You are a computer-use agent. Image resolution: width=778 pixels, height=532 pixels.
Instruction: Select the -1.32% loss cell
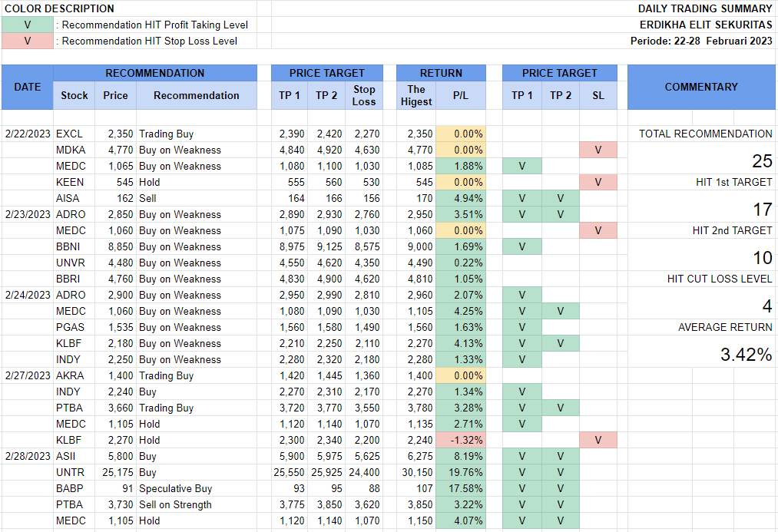461,440
